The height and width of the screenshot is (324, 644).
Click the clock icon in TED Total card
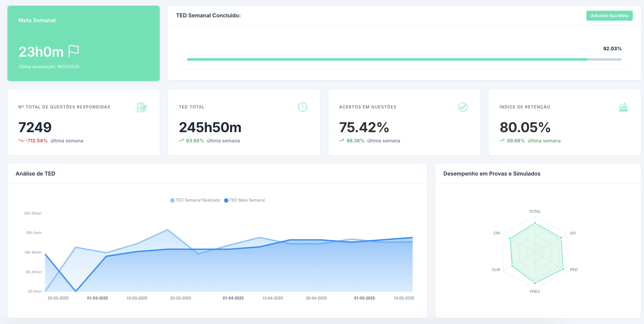click(x=302, y=107)
